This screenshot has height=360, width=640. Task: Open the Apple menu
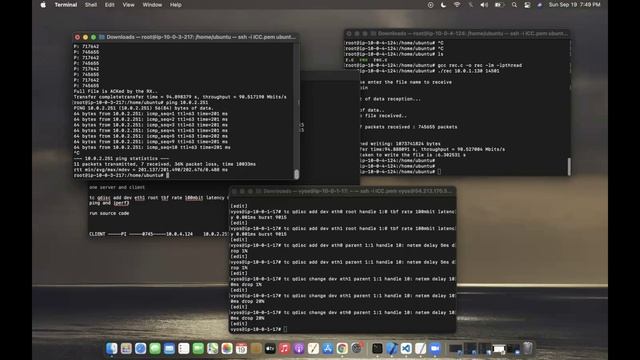pos(43,5)
